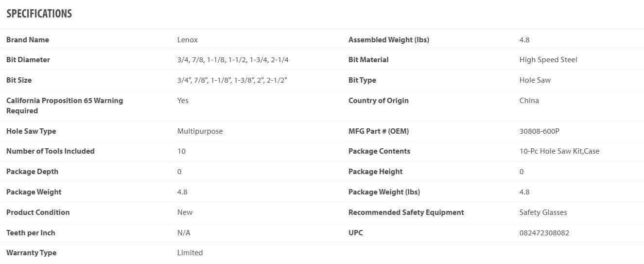Screen dimensions: 644x264
Task: Click the Assembled Weight (lbs) label
Action: tap(389, 40)
